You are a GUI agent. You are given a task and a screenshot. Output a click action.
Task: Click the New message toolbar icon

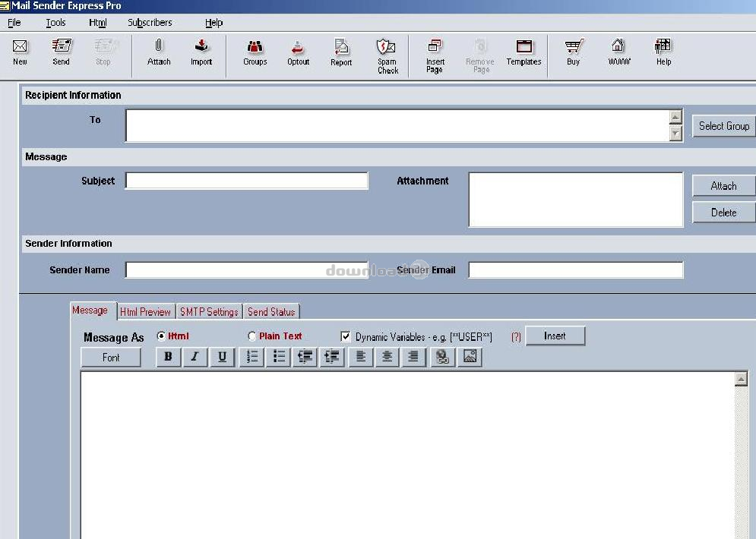pos(20,52)
